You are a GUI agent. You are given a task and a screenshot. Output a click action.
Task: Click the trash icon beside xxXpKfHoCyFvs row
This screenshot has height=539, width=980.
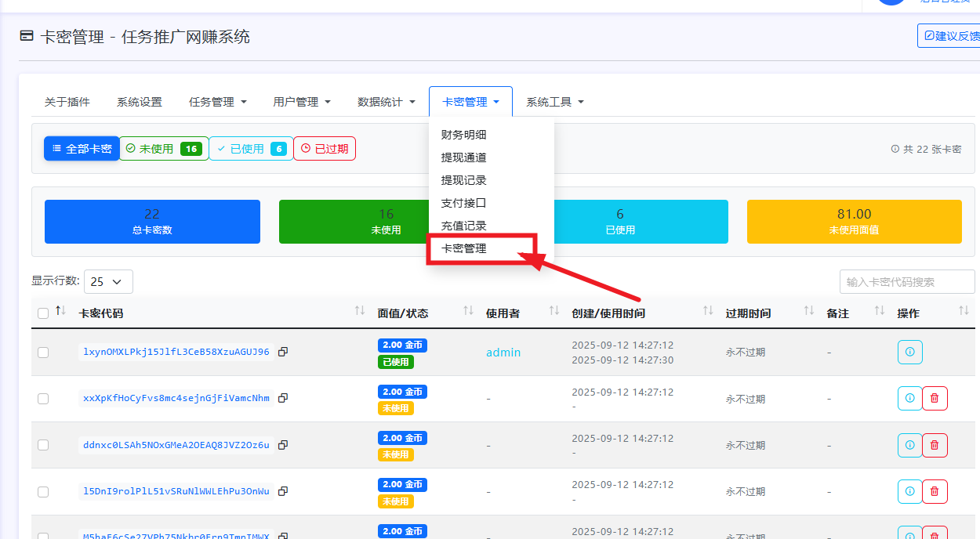point(935,398)
